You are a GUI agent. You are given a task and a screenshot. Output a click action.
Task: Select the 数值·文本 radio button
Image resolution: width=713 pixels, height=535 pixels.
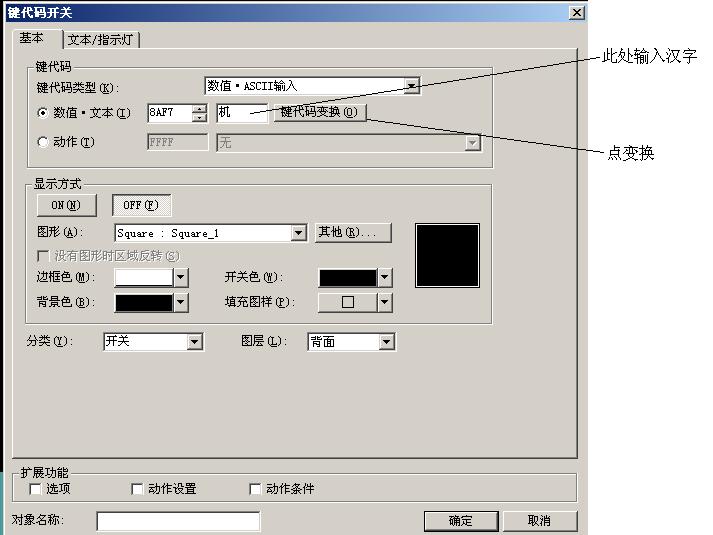(x=42, y=113)
